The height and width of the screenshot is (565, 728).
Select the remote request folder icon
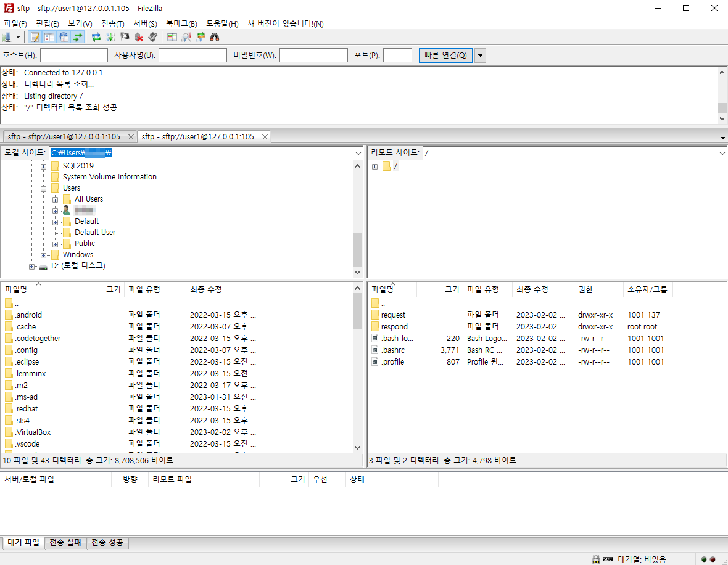(376, 315)
